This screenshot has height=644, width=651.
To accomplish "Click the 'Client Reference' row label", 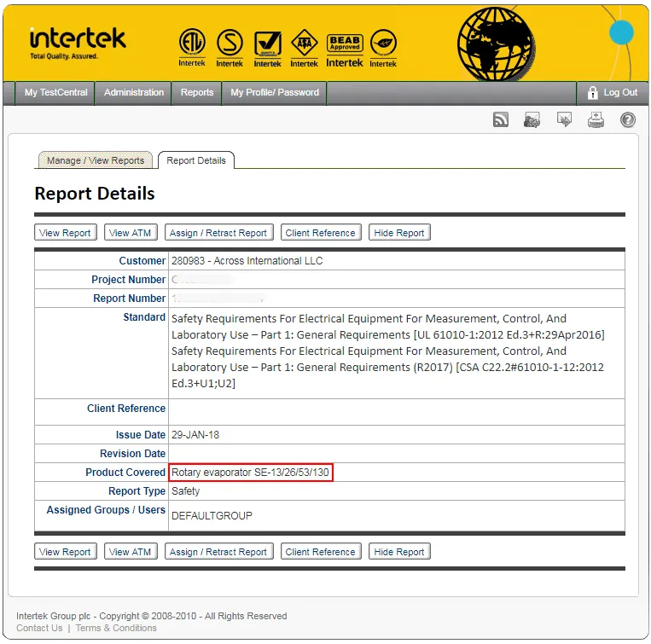I will point(126,409).
